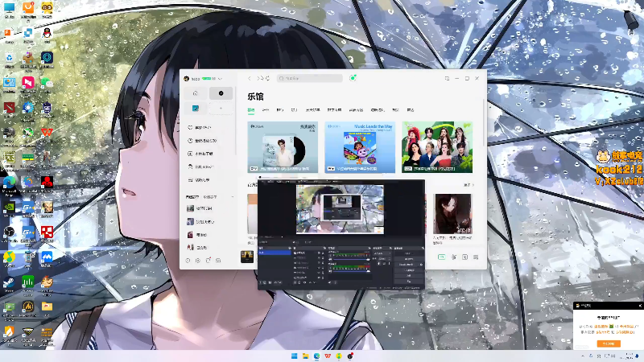
Task: Toggle eye icon of last OBS source row
Action: (x=319, y=278)
